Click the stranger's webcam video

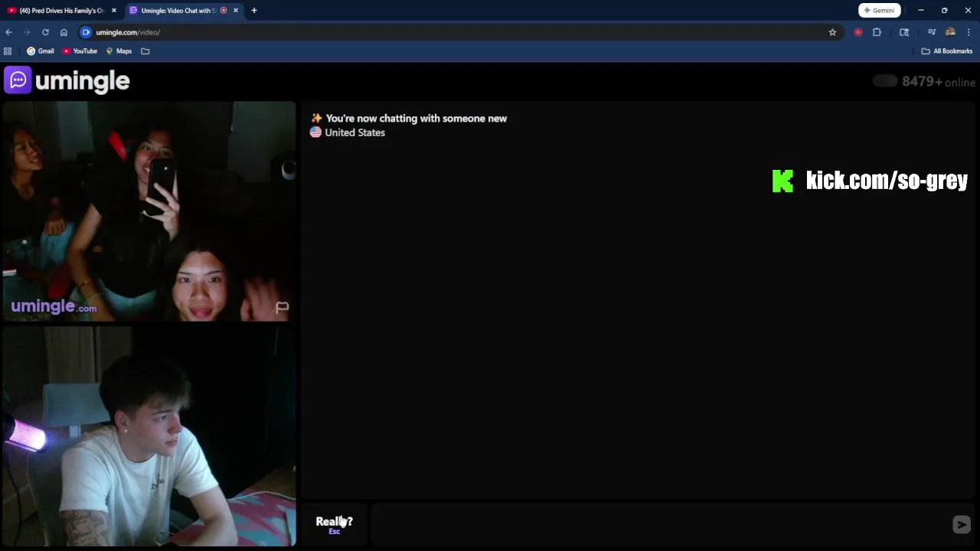point(149,211)
